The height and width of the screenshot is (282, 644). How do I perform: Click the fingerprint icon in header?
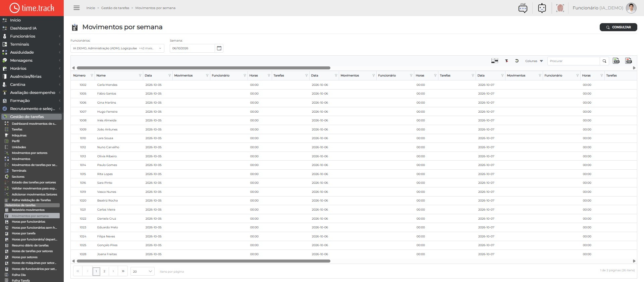(560, 8)
